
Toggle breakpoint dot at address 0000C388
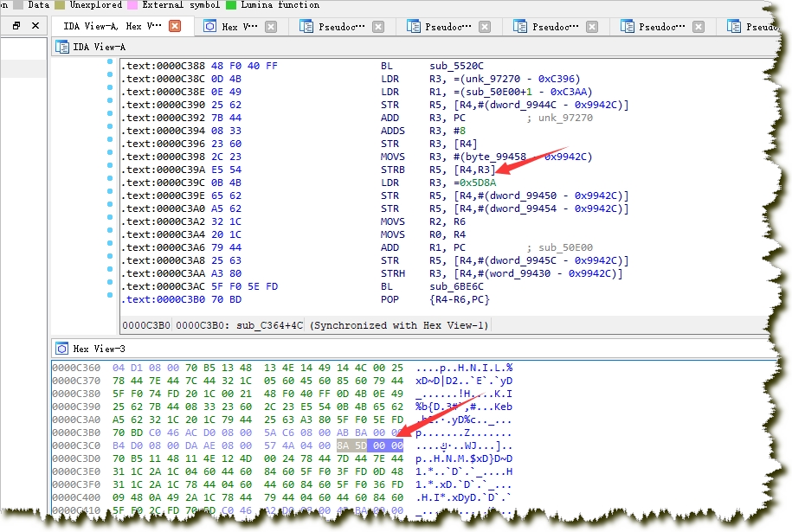pos(110,61)
